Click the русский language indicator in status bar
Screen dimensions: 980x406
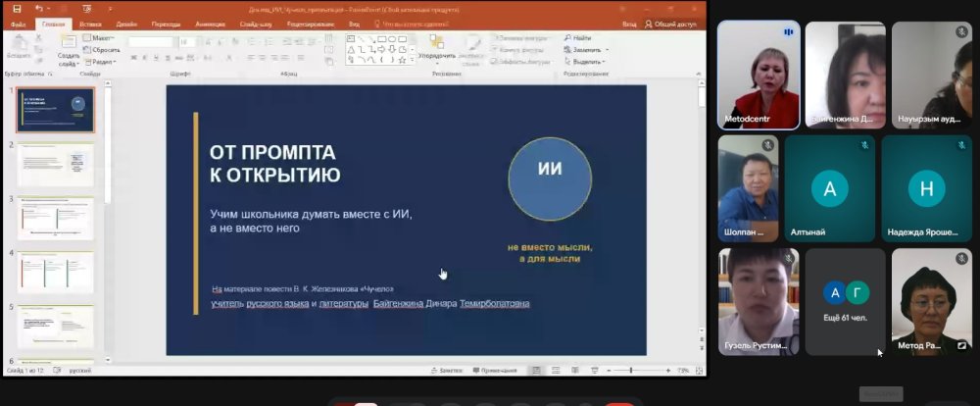click(x=80, y=371)
